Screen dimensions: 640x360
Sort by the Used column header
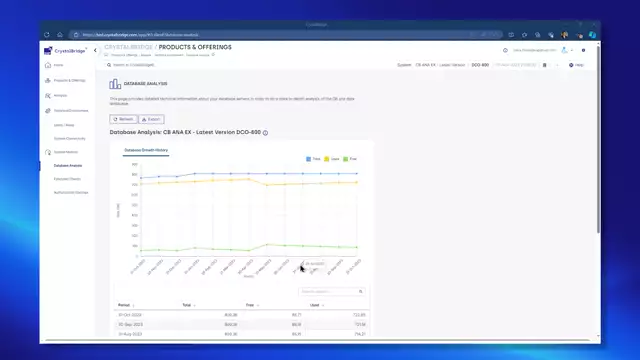point(315,305)
